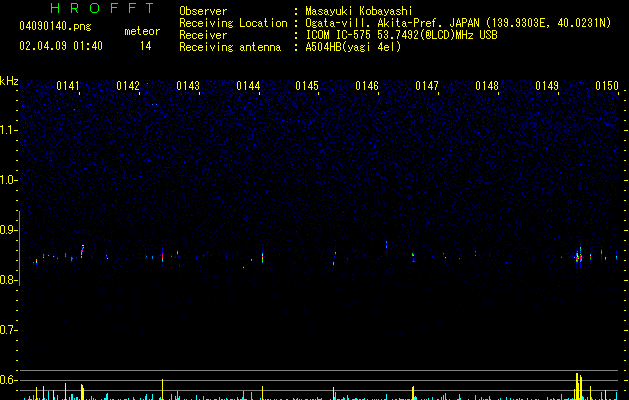Image resolution: width=629 pixels, height=400 pixels.
Task: Click the HROFFT title text
Action: [102, 8]
